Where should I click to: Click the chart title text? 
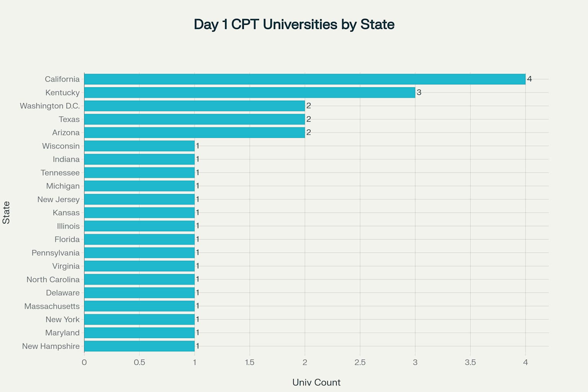tap(294, 24)
